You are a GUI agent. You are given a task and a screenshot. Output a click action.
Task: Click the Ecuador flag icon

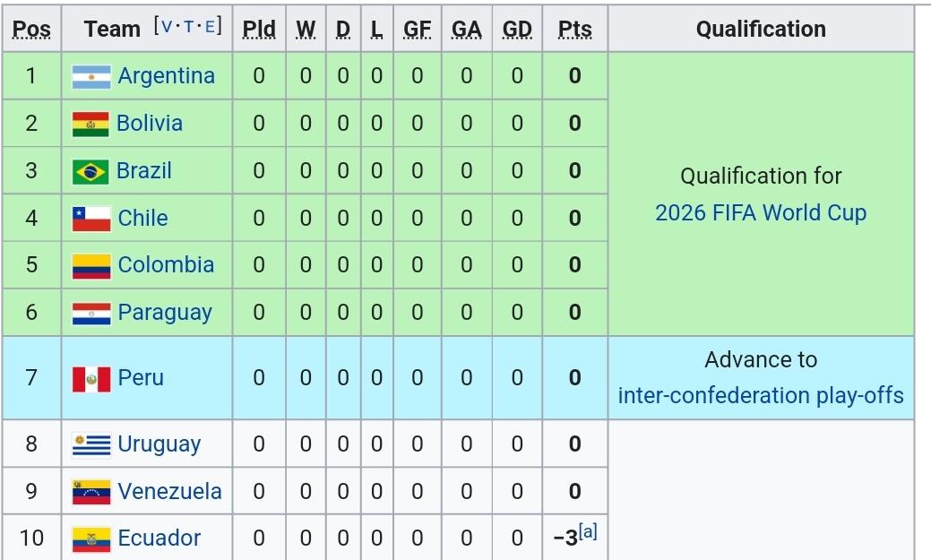[91, 539]
